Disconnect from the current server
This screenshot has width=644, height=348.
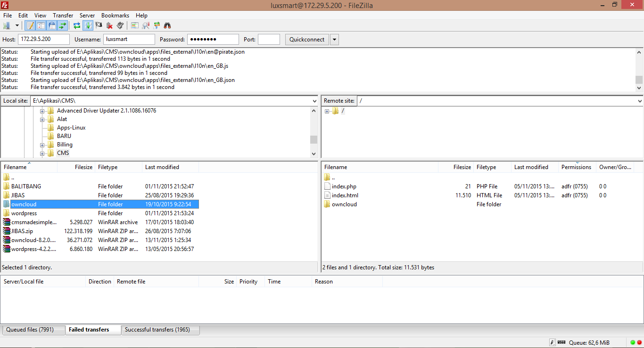[x=109, y=25]
